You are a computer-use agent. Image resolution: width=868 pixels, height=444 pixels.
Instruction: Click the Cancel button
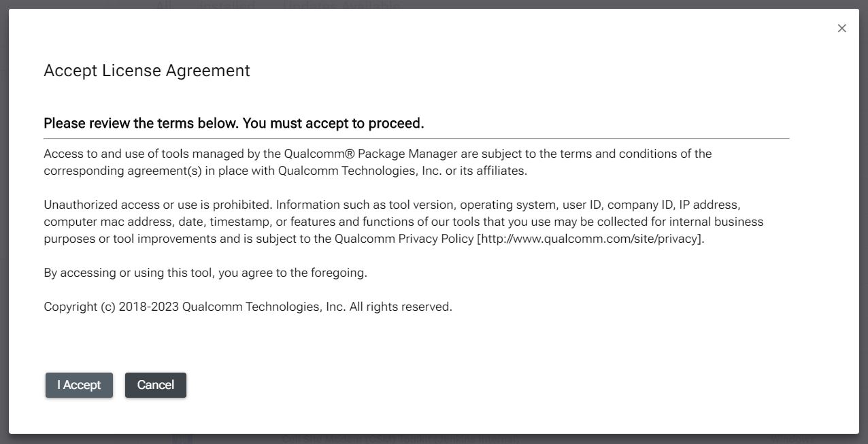(x=156, y=385)
